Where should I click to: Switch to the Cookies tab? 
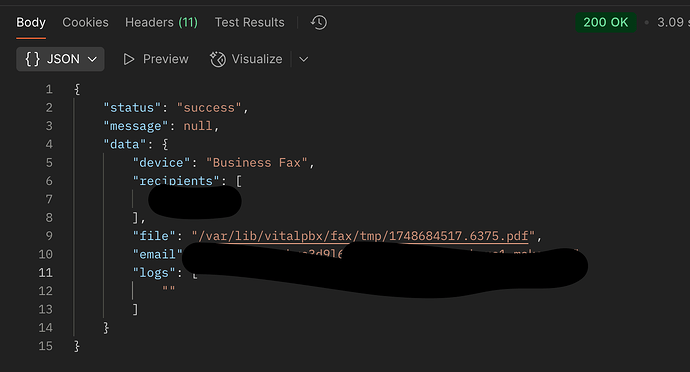(x=85, y=22)
